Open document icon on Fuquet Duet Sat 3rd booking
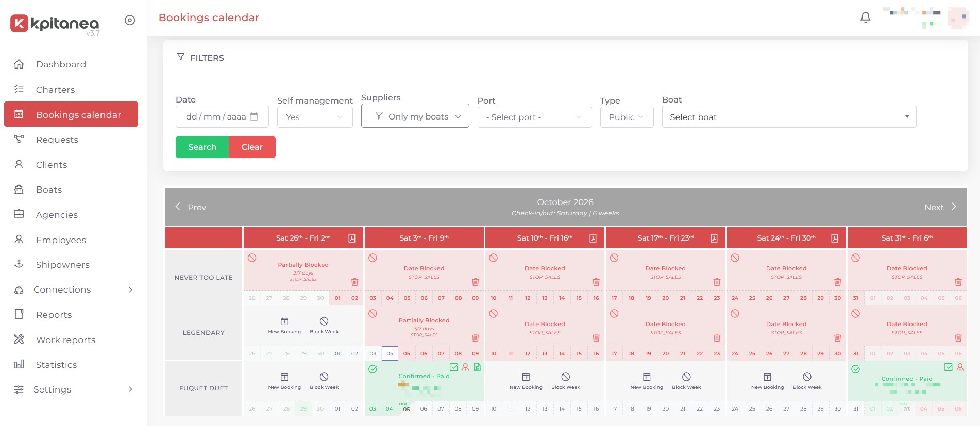The width and height of the screenshot is (980, 426). click(477, 367)
